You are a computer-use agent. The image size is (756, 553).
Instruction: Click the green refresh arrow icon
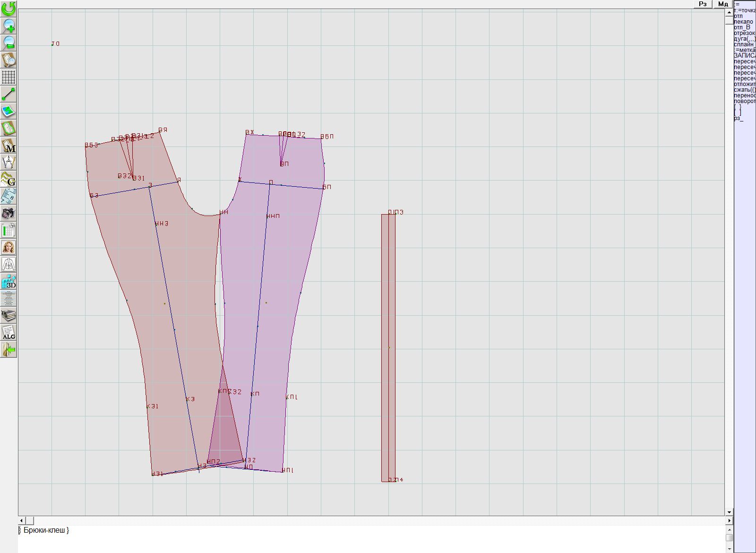[x=9, y=9]
